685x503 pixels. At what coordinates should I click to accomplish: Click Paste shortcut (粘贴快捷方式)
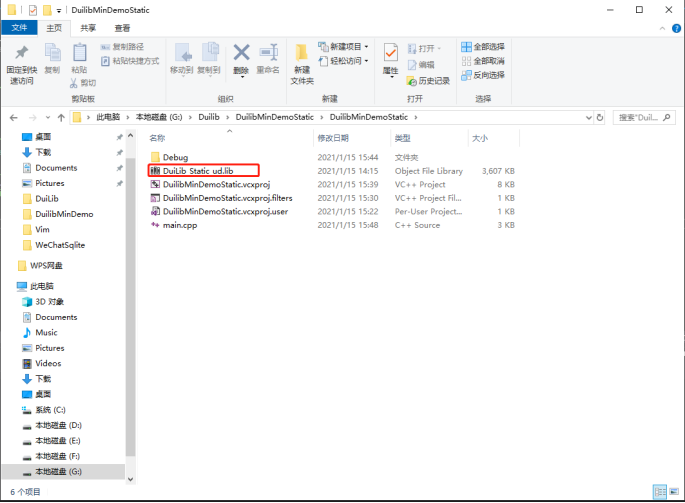click(x=130, y=61)
